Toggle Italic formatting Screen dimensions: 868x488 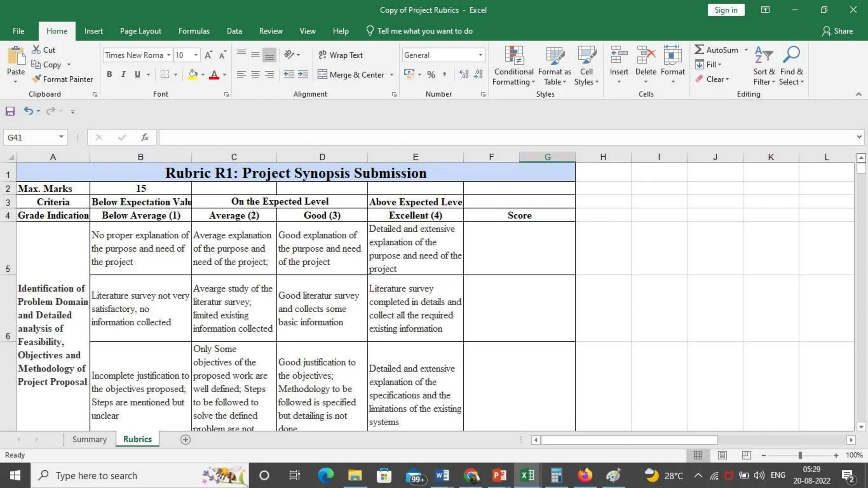[x=123, y=75]
